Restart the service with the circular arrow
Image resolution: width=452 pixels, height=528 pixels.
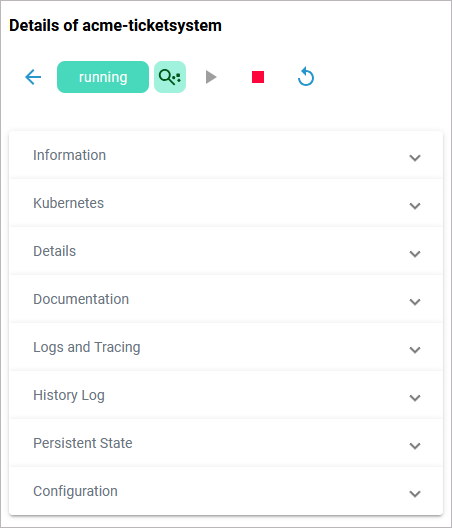[306, 77]
